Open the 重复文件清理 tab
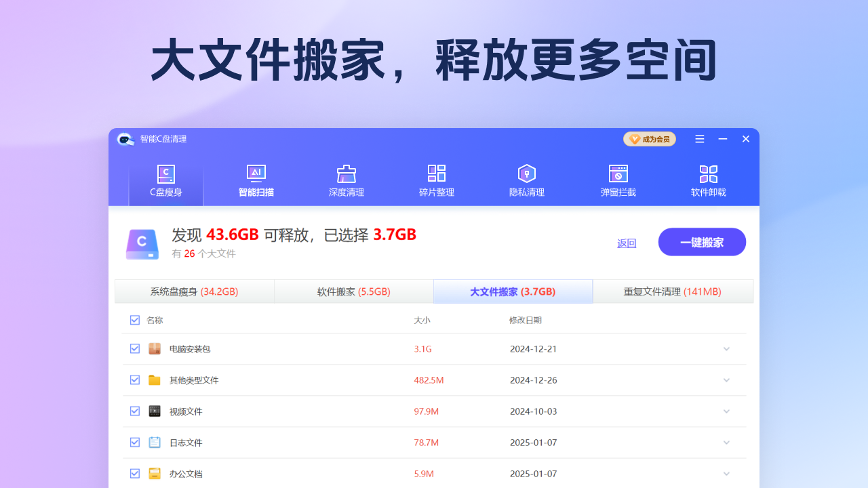This screenshot has height=488, width=868. coord(673,290)
